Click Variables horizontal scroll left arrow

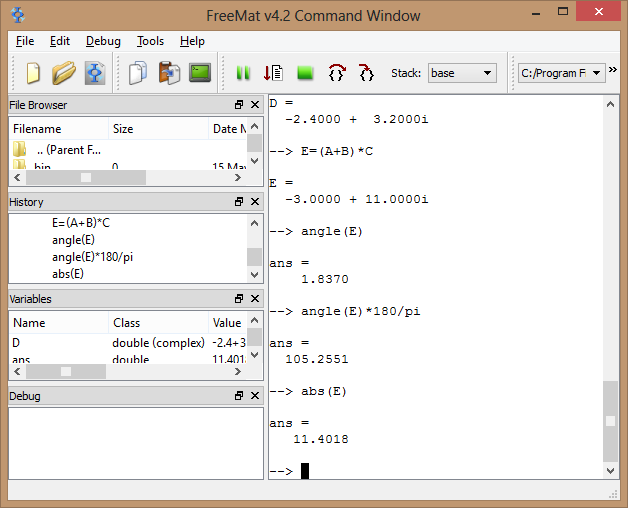tap(17, 371)
